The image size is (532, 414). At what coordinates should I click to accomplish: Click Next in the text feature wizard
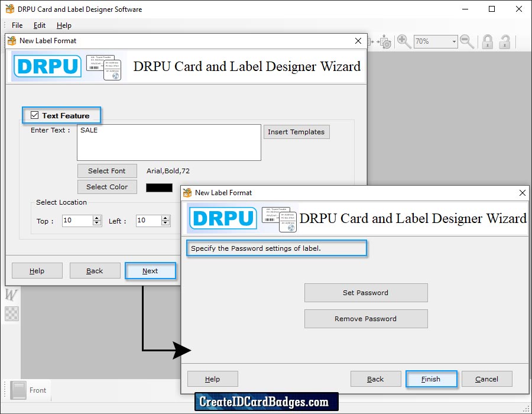(x=150, y=271)
